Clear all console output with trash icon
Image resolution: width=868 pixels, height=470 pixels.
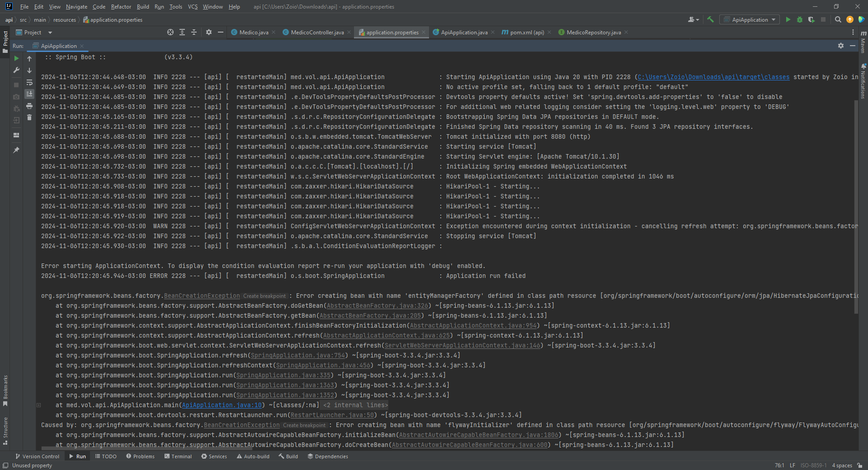pyautogui.click(x=29, y=117)
